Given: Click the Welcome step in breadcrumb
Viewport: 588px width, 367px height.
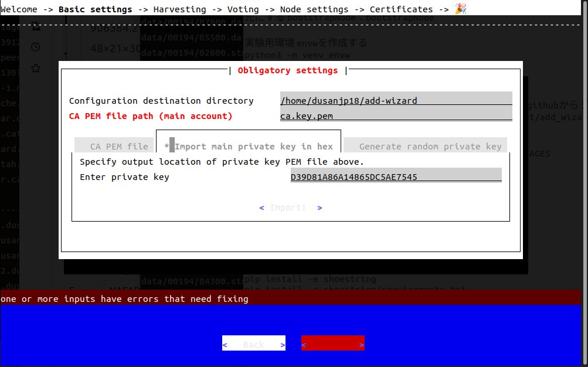Looking at the screenshot, I should coord(19,9).
